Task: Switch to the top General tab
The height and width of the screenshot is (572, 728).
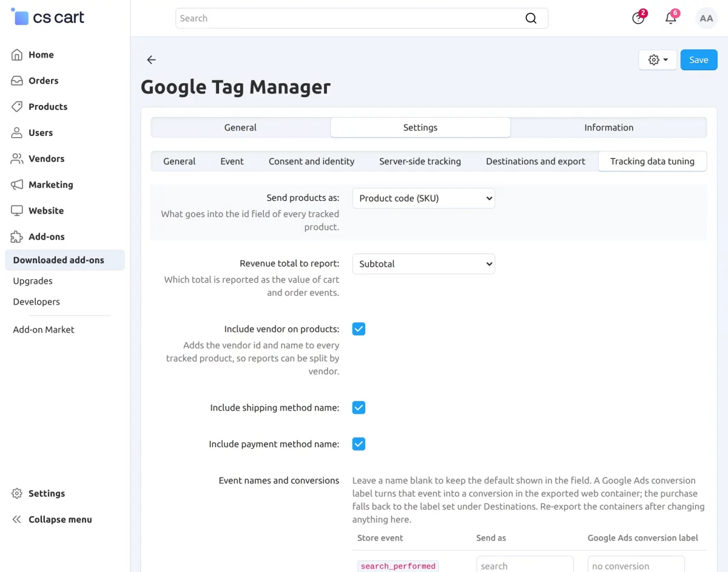Action: (x=240, y=127)
